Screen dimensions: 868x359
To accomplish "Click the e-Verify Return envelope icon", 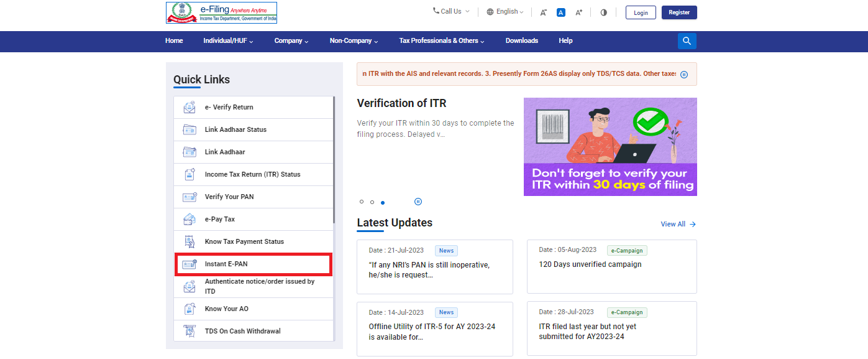I will point(190,107).
